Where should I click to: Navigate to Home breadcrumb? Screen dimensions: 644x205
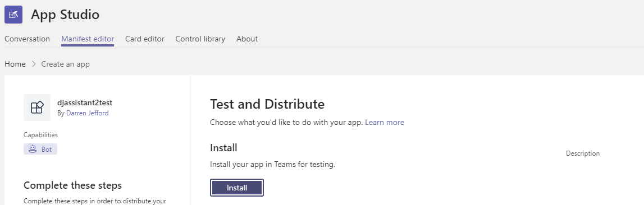(15, 64)
